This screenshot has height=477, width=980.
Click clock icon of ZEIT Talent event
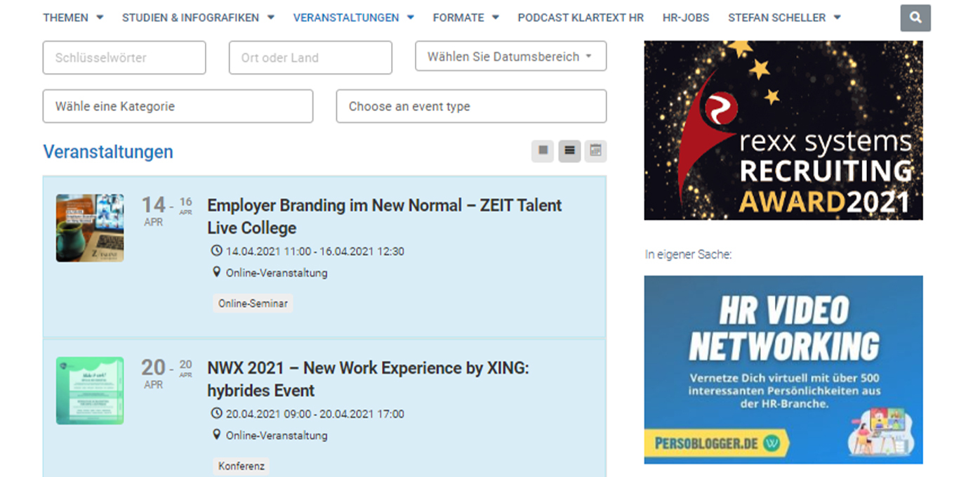pos(216,251)
